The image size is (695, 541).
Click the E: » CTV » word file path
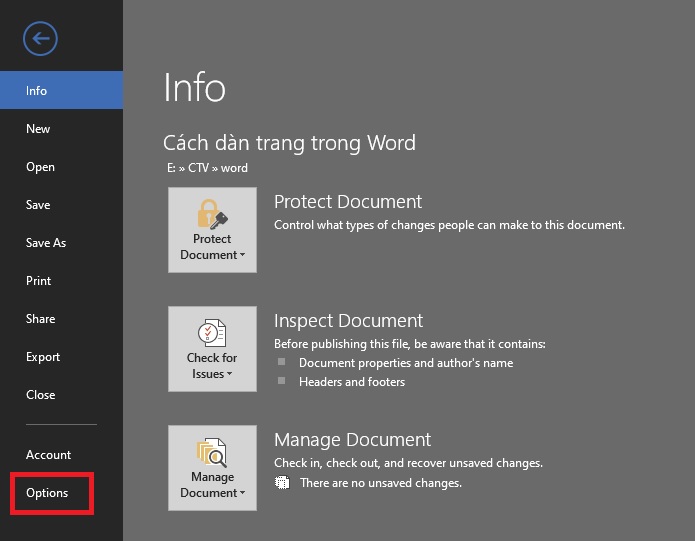208,168
